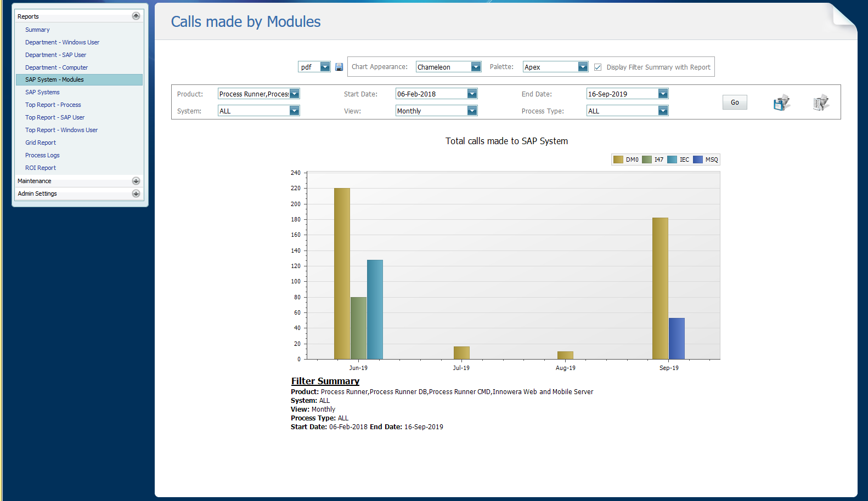Click the Filter Summary heading
868x501 pixels.
(x=325, y=381)
